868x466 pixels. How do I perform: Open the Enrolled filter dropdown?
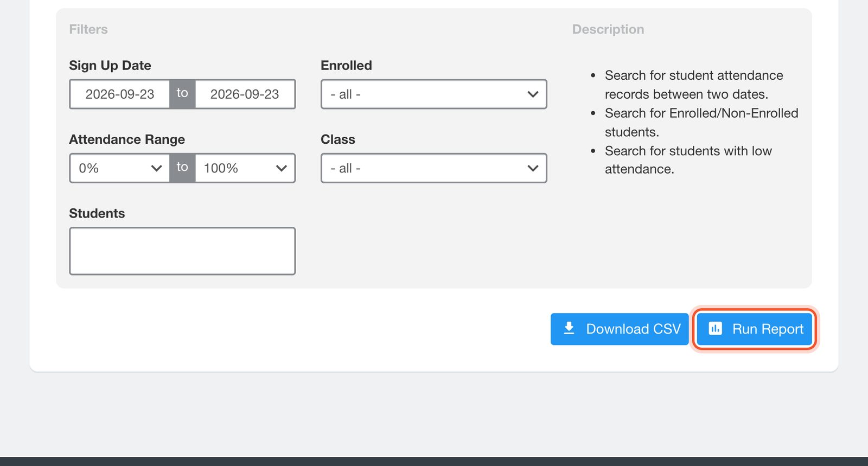click(434, 94)
